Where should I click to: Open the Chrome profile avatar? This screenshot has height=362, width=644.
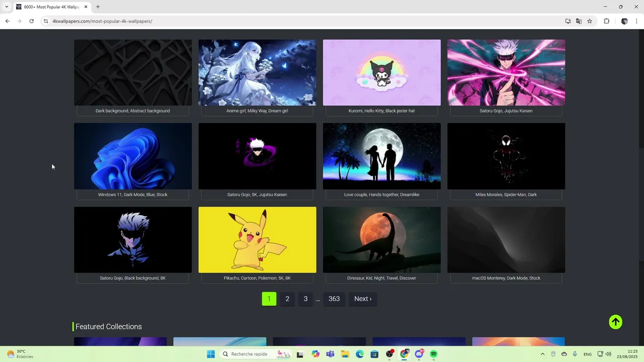[x=624, y=21]
